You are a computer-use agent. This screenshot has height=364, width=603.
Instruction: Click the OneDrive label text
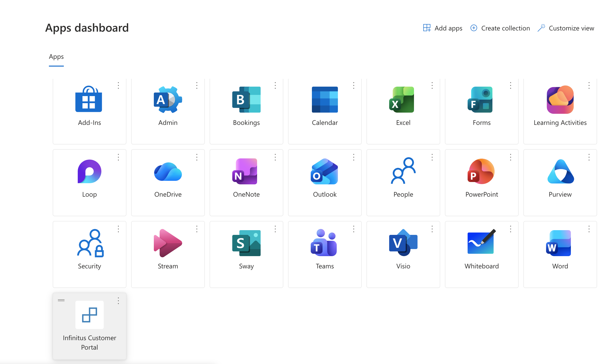(168, 194)
